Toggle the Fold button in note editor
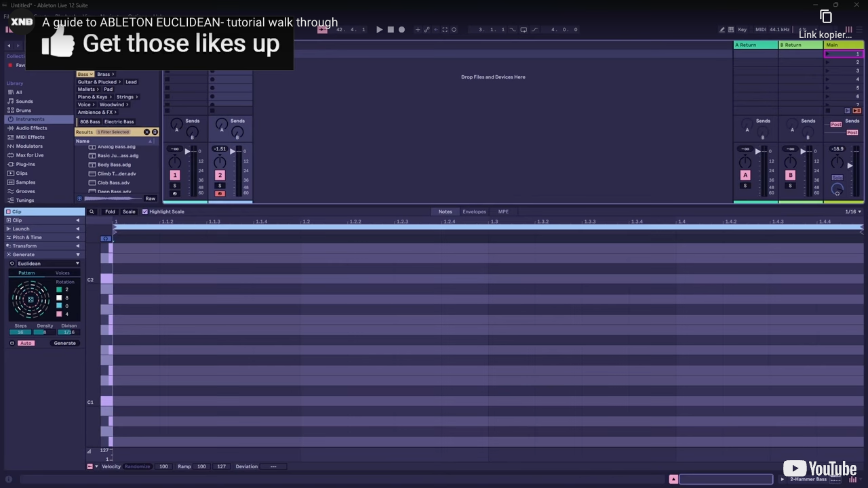The width and height of the screenshot is (868, 488). click(x=110, y=211)
